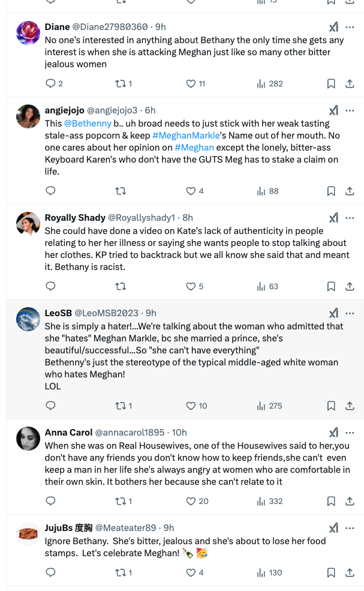364x591 pixels.
Task: Open more options on Diane's tweet
Action: point(350,27)
